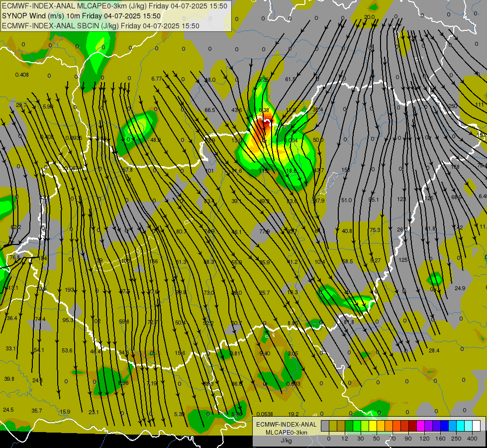Click the purple swatch above 120
The width and height of the screenshot is (487, 448).
[x=429, y=426]
